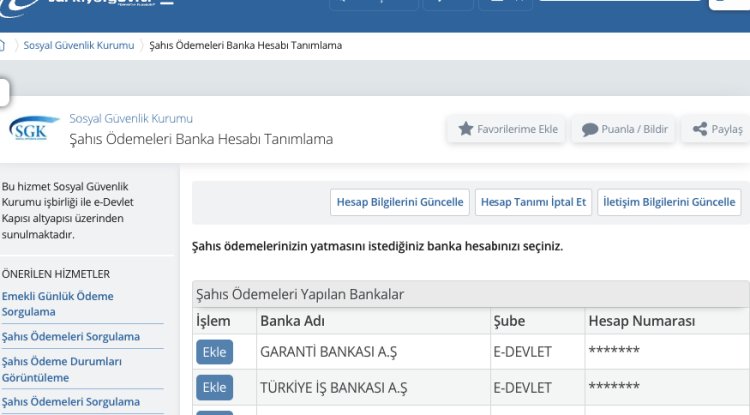Share the page with the Paylaş button
This screenshot has height=415, width=750.
717,129
